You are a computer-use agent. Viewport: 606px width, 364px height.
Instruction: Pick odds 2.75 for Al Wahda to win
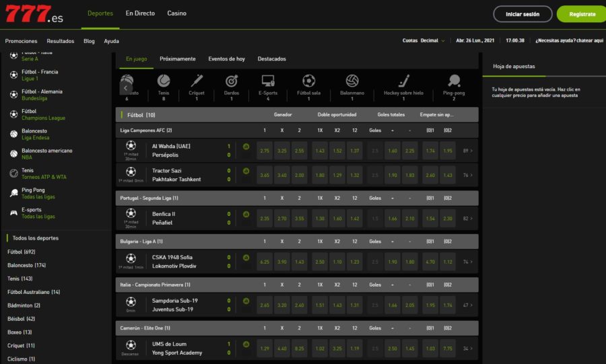coord(265,151)
